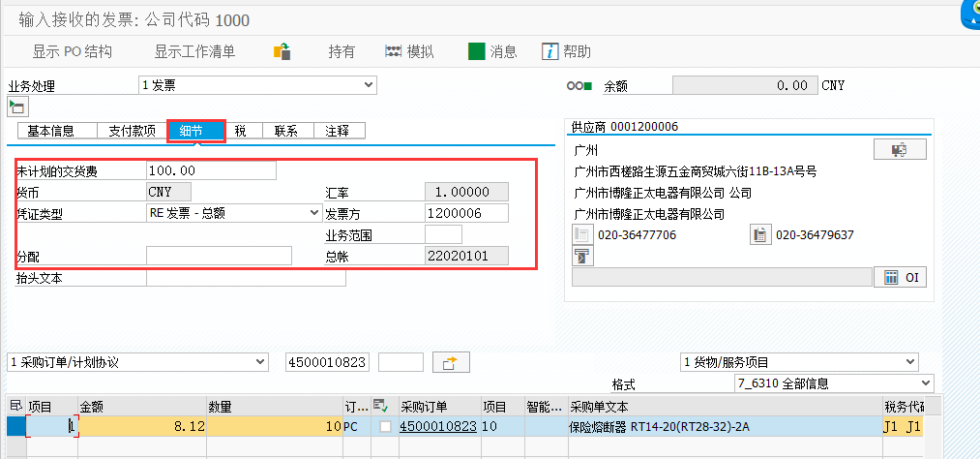This screenshot has height=459, width=980.
Task: Click the 货币 field CNY
Action: click(168, 192)
